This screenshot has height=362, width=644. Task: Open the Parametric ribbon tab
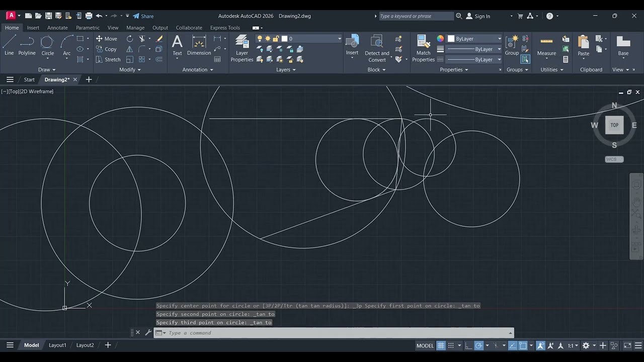tap(88, 28)
